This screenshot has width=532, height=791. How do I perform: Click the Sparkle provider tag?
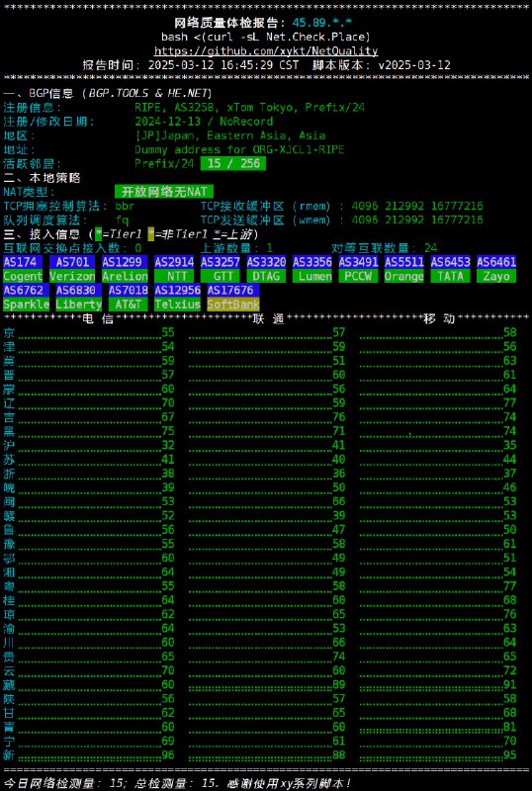[x=27, y=305]
